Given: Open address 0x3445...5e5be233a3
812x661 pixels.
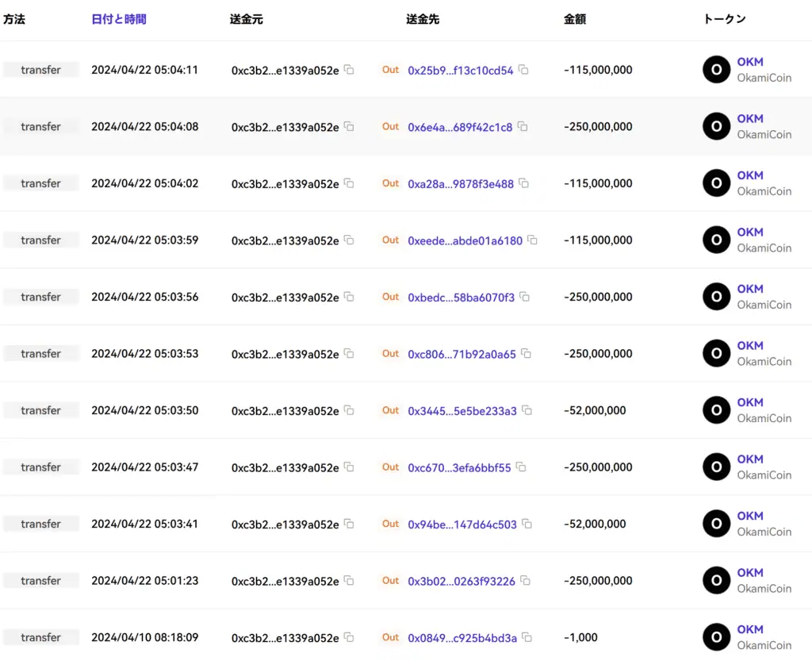Looking at the screenshot, I should [462, 411].
